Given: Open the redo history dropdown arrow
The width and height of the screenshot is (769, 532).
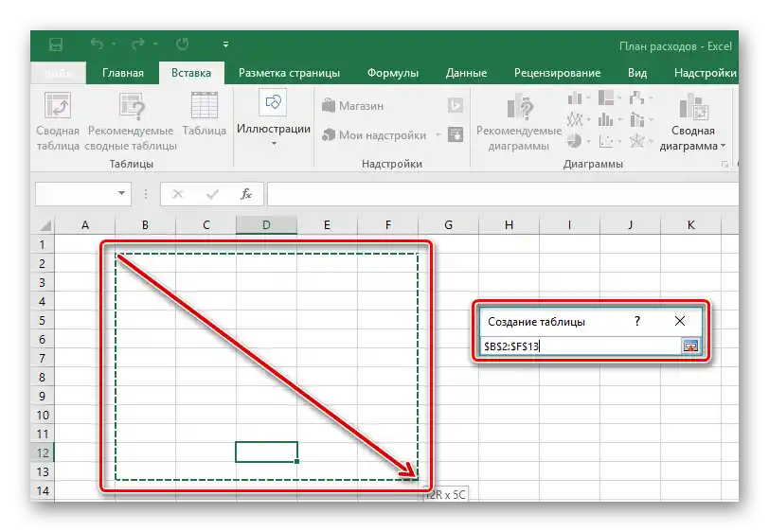Looking at the screenshot, I should tap(155, 44).
